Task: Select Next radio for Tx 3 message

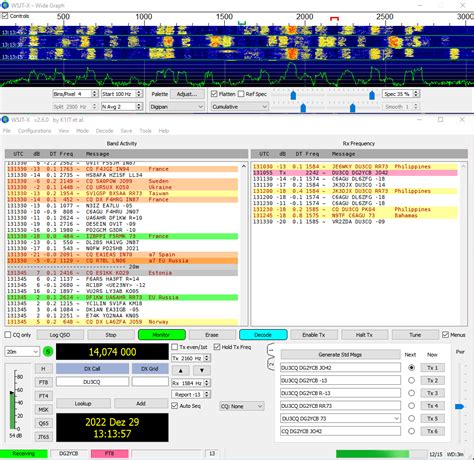Action: click(x=411, y=393)
